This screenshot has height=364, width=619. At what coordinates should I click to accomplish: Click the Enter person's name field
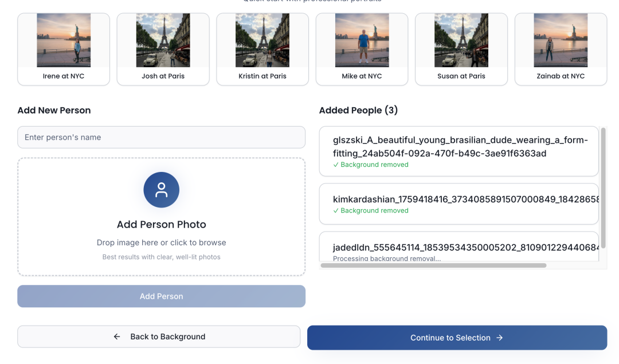161,138
